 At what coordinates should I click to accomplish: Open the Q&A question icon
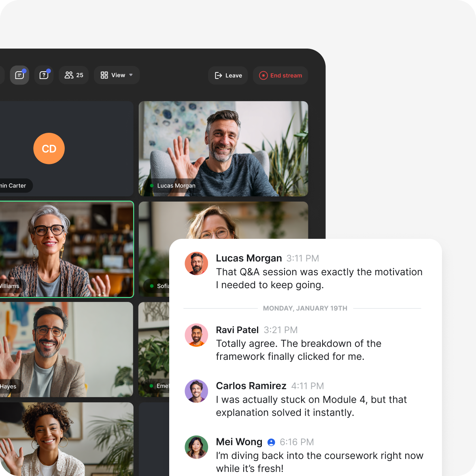pos(44,75)
